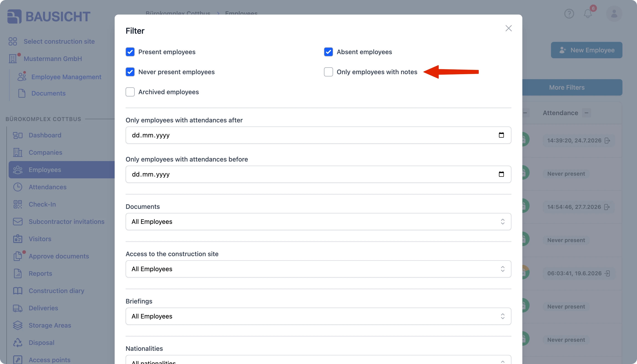This screenshot has height=364, width=637.
Task: Open calendar picker for attendances before
Action: tap(501, 174)
